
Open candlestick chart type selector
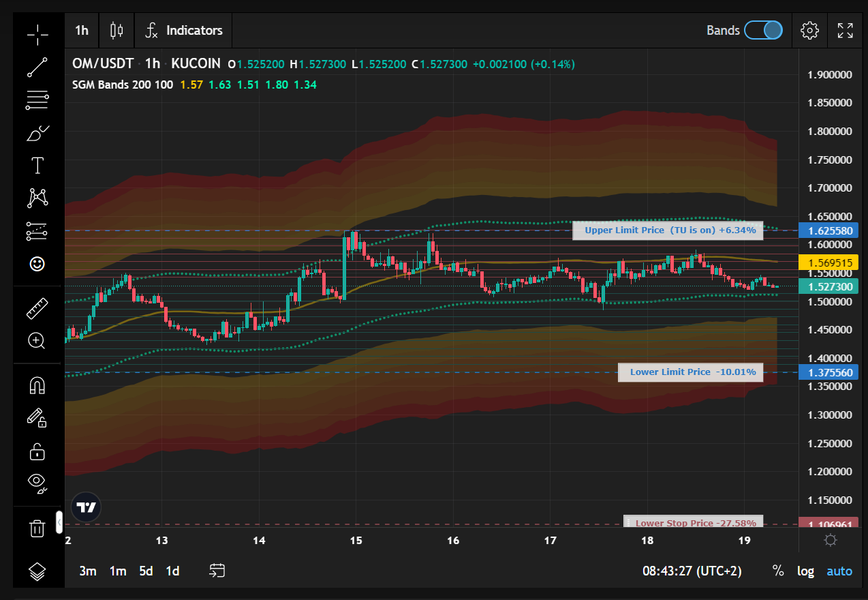[x=117, y=30]
